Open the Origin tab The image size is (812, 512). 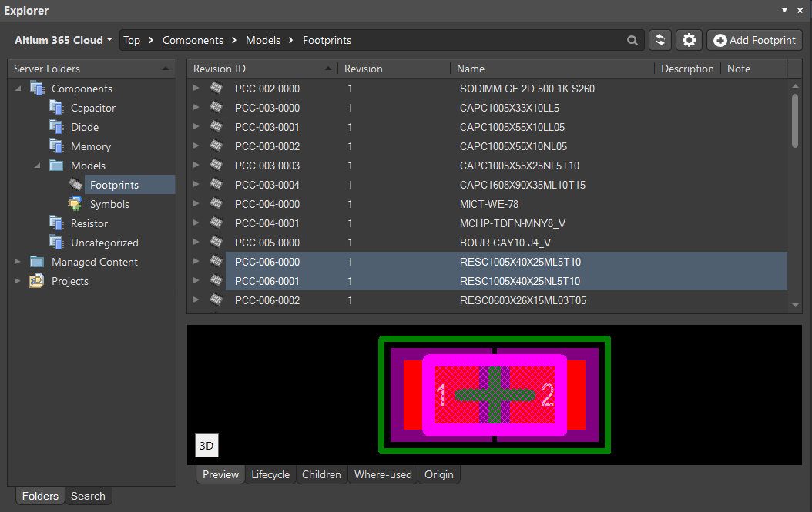(439, 475)
